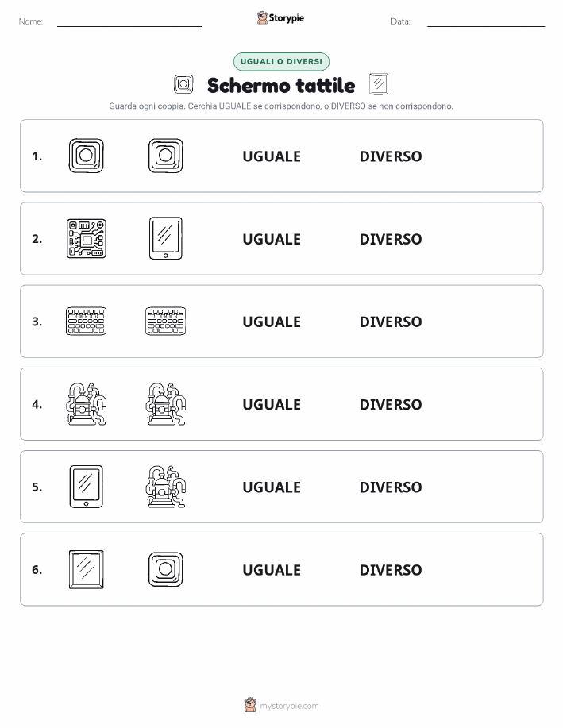Click the tablet icon in row 5

[87, 487]
